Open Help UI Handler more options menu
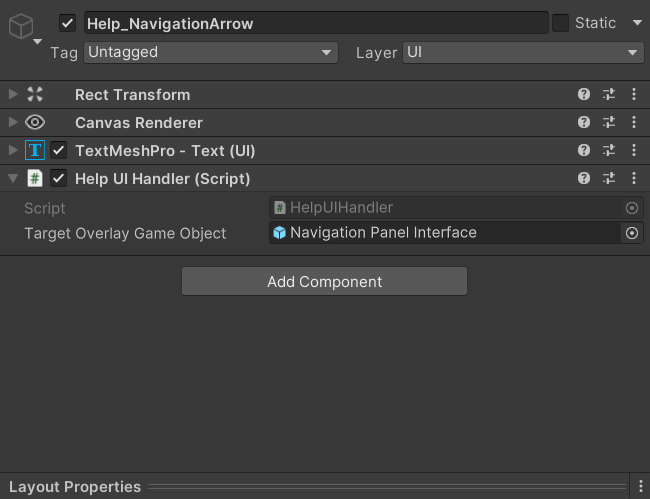The height and width of the screenshot is (499, 650). point(634,178)
